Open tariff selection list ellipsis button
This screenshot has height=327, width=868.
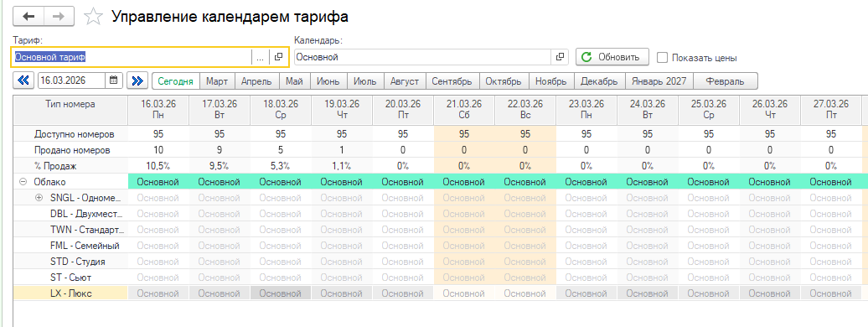pos(261,57)
